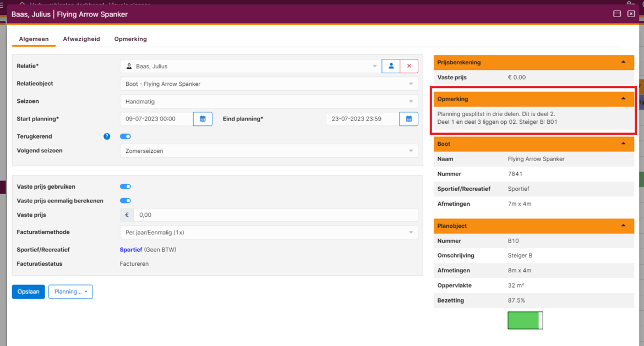Toggle Vaste prijs eenmalig berekenen switch

125,201
